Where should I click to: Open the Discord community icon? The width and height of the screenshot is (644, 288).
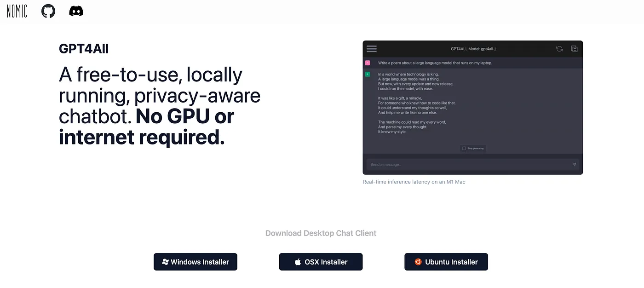(x=76, y=11)
